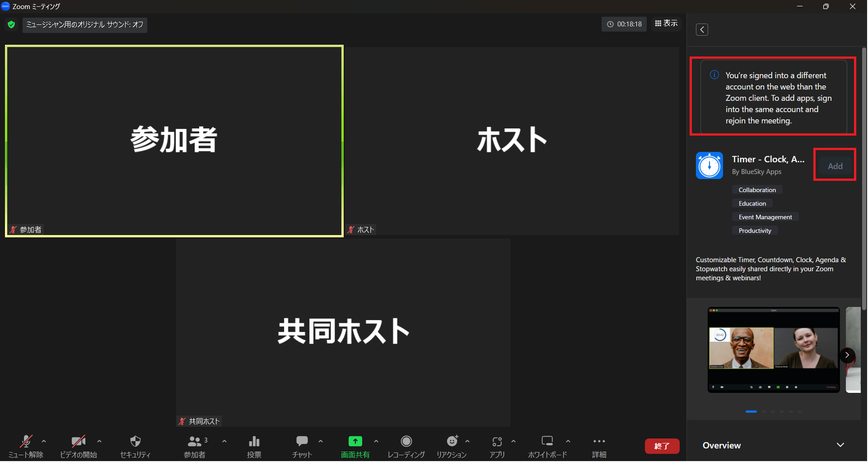Open the Chat (チャット) bubble icon

coord(302,442)
